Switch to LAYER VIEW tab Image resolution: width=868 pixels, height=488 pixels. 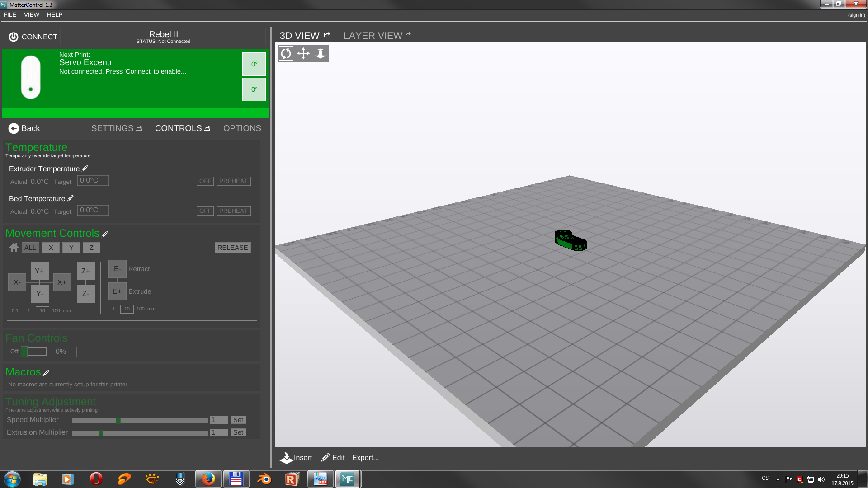[373, 36]
